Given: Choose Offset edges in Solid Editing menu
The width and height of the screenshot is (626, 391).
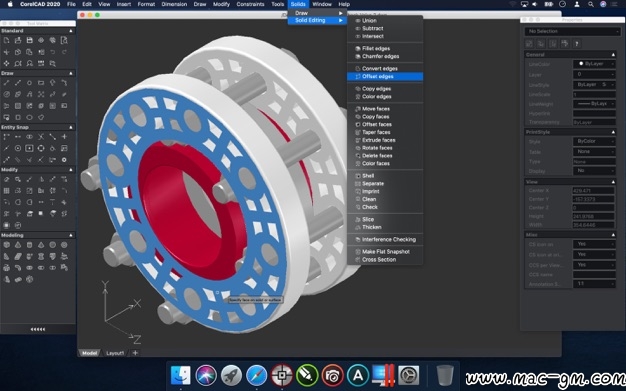Looking at the screenshot, I should [385, 77].
